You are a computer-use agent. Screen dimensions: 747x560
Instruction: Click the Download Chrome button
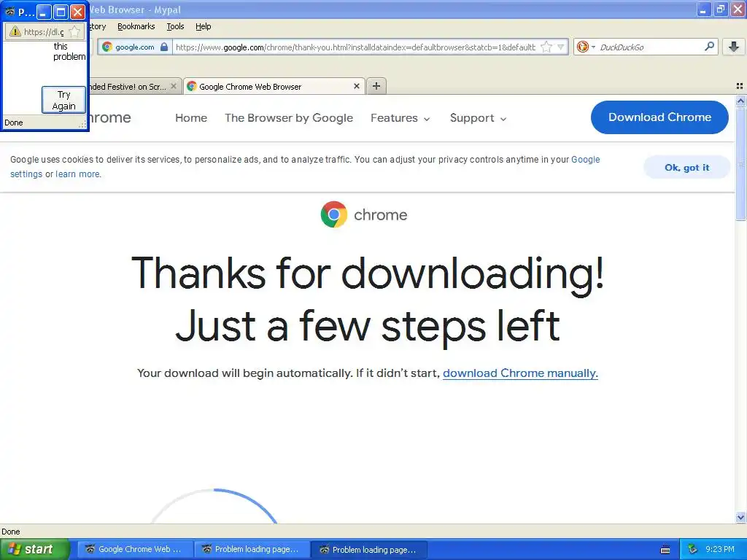[x=659, y=117]
